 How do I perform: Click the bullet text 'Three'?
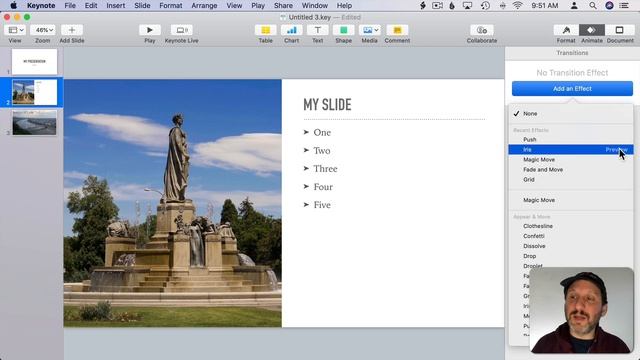pyautogui.click(x=325, y=169)
